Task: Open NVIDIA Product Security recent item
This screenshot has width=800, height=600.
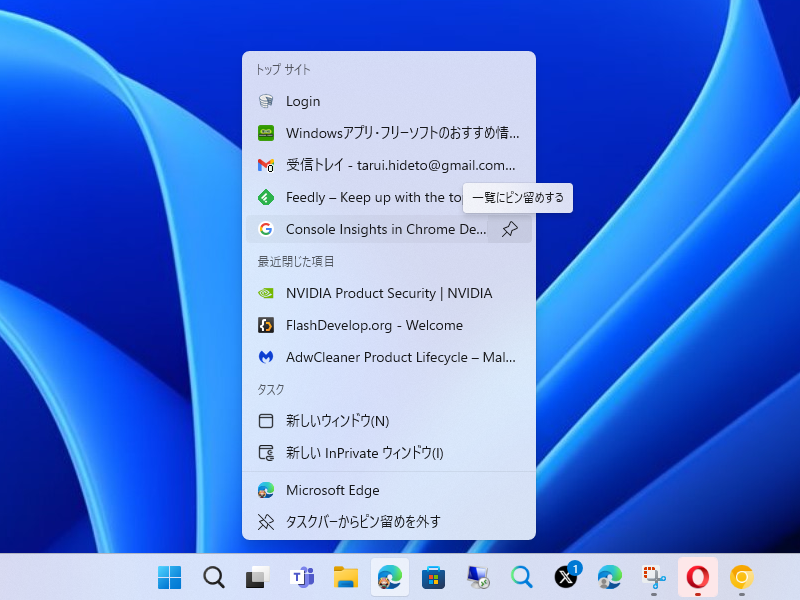Action: 389,293
